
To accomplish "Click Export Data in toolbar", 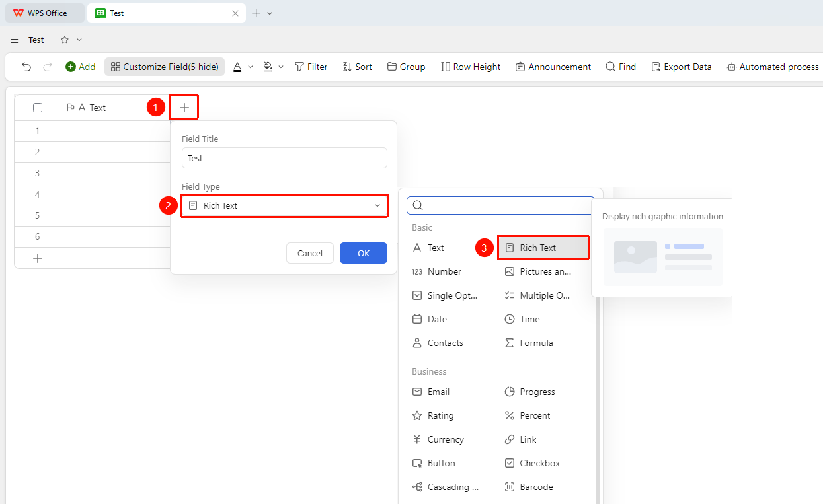I will pyautogui.click(x=682, y=67).
